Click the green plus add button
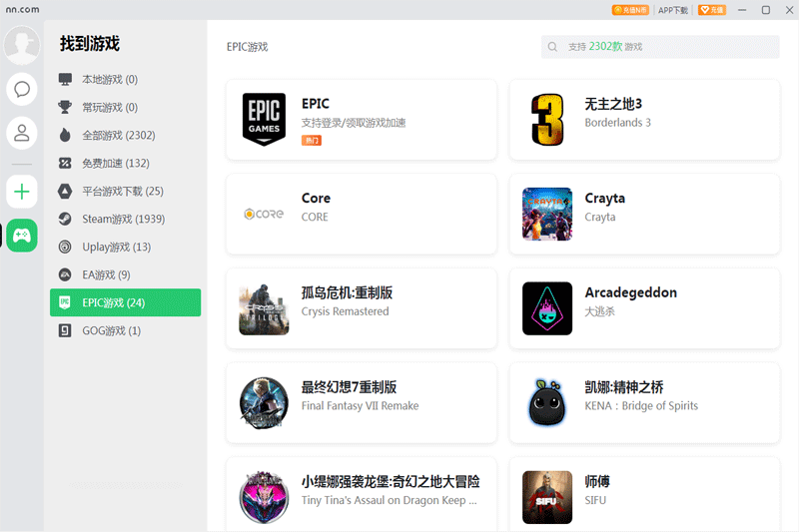The height and width of the screenshot is (532, 799). point(21,192)
